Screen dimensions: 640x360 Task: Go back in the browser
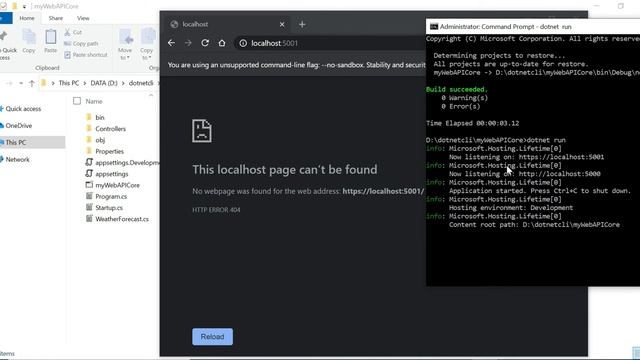coord(171,43)
